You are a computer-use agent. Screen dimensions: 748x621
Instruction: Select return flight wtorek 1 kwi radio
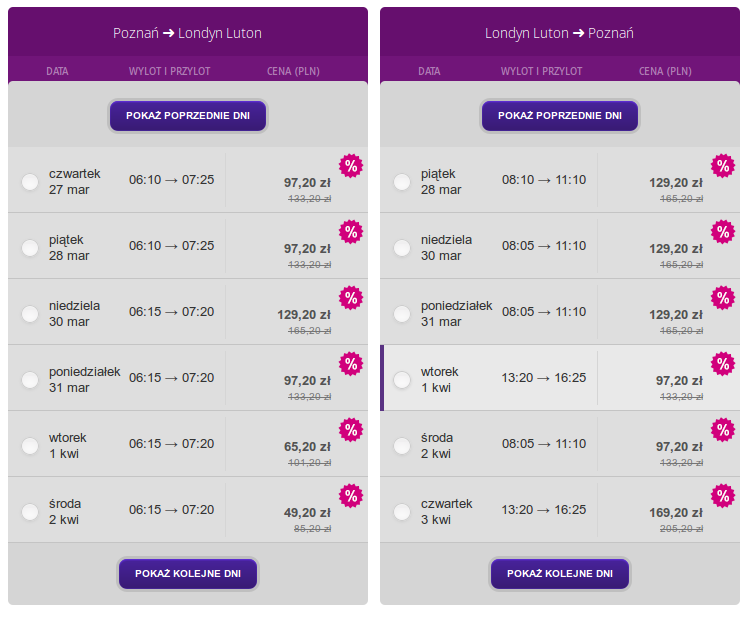pyautogui.click(x=402, y=380)
